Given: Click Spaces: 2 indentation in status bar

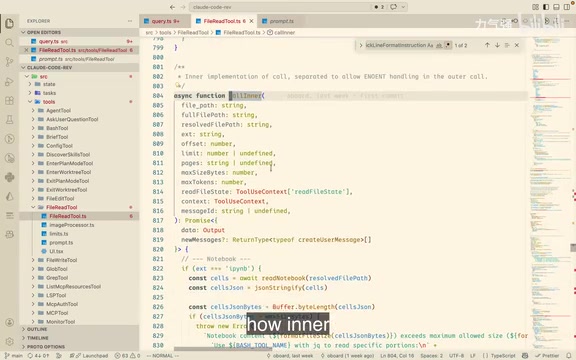Looking at the screenshot, I should pos(432,356).
